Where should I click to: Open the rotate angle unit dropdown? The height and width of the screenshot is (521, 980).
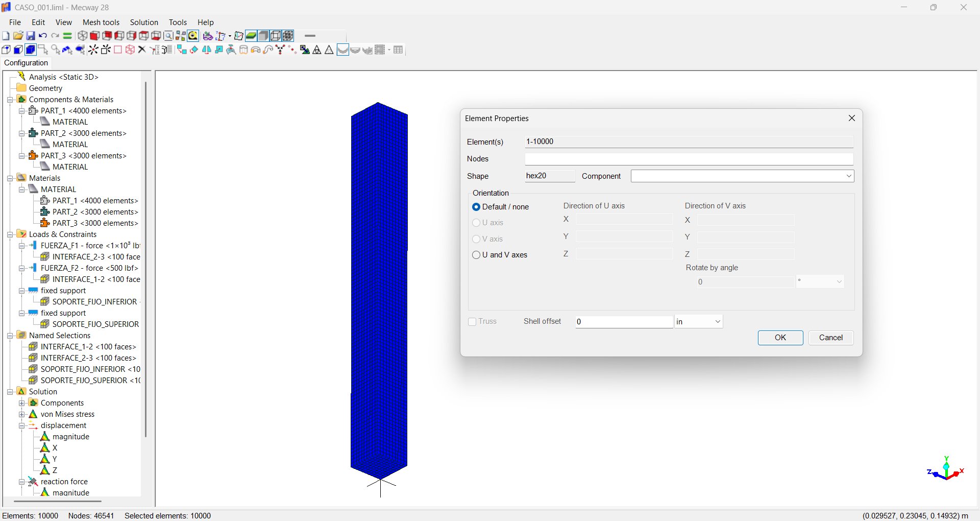coord(839,282)
